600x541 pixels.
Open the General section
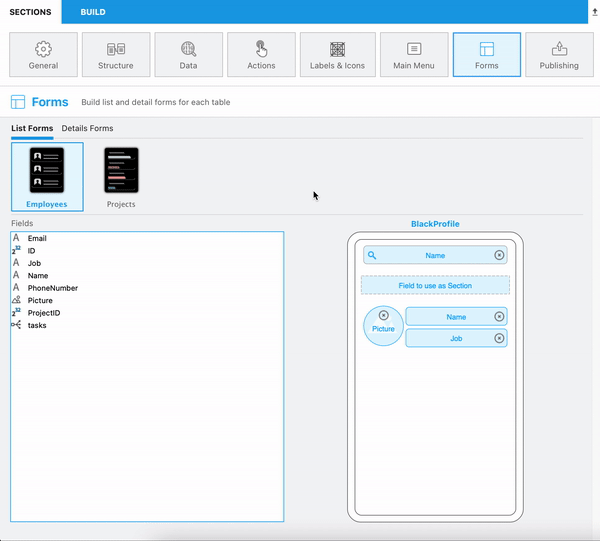43,55
